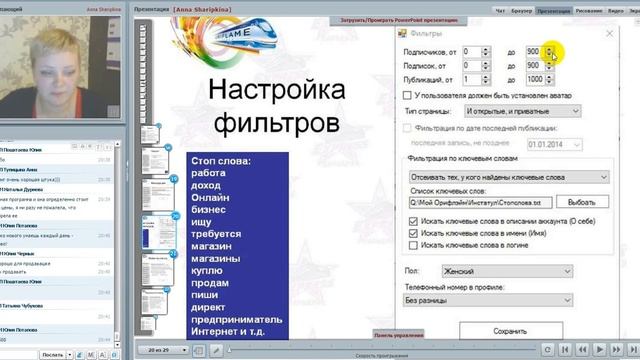Image resolution: width=640 pixels, height=360 pixels.
Task: Switch to the Чат tab
Action: (500, 11)
